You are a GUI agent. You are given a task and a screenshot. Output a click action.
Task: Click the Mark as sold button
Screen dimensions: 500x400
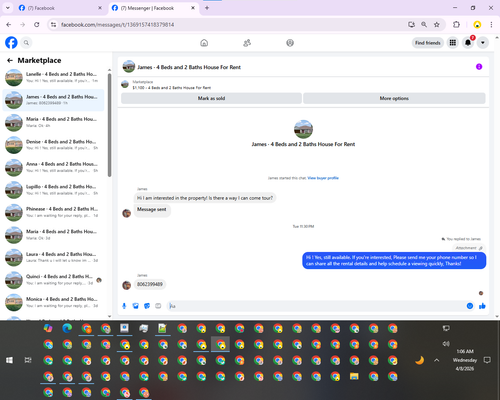(x=211, y=98)
